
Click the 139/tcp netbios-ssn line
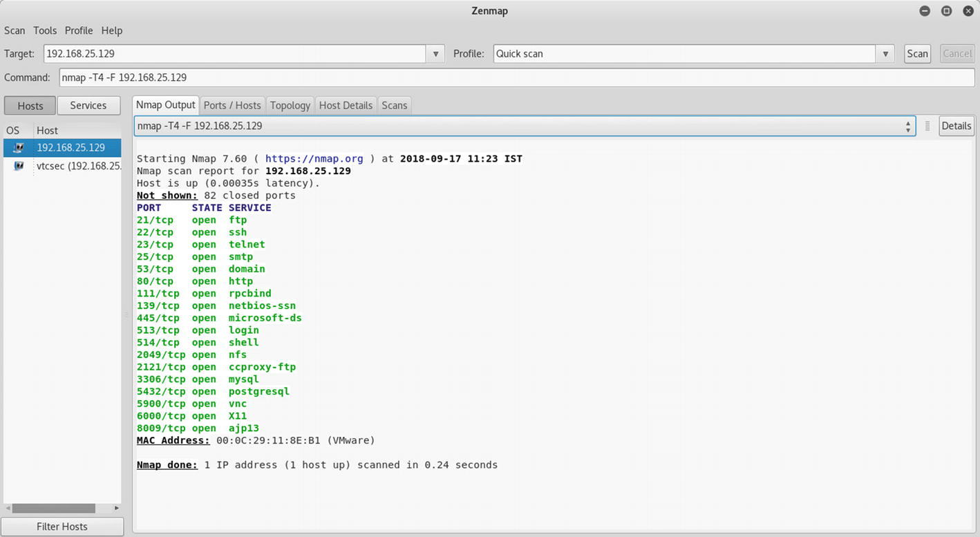pyautogui.click(x=216, y=306)
